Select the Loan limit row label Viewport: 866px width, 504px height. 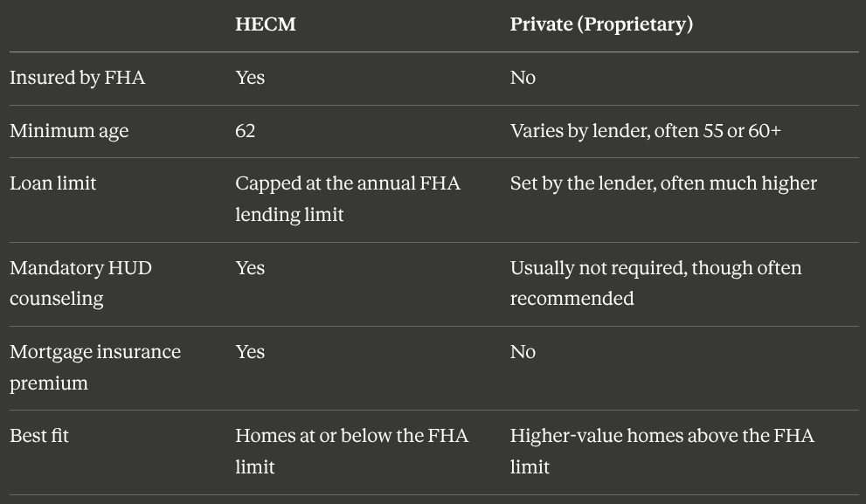coord(53,183)
